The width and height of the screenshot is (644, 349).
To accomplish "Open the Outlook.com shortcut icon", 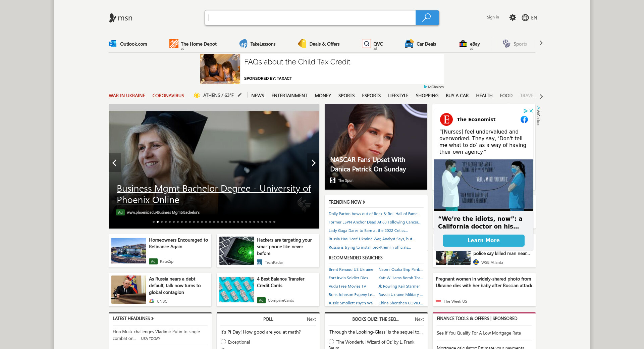I will (113, 44).
